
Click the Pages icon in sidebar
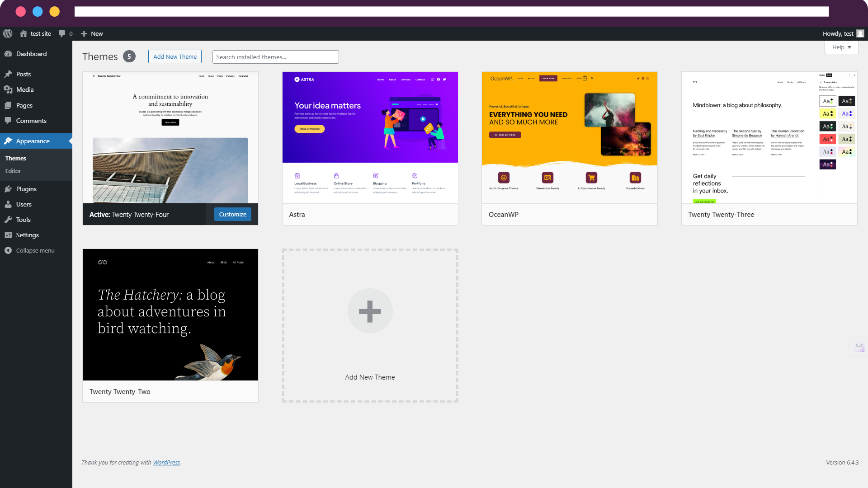coord(8,105)
